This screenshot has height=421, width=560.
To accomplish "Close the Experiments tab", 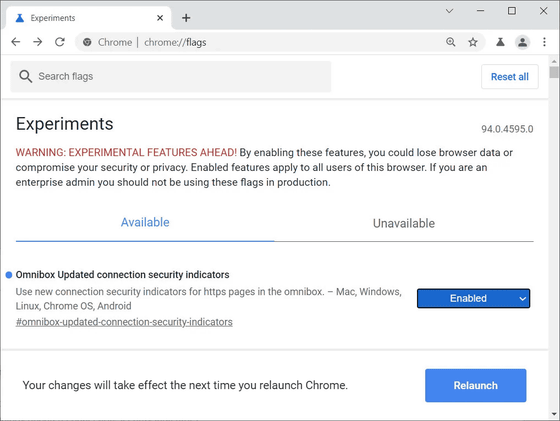I will pyautogui.click(x=160, y=18).
